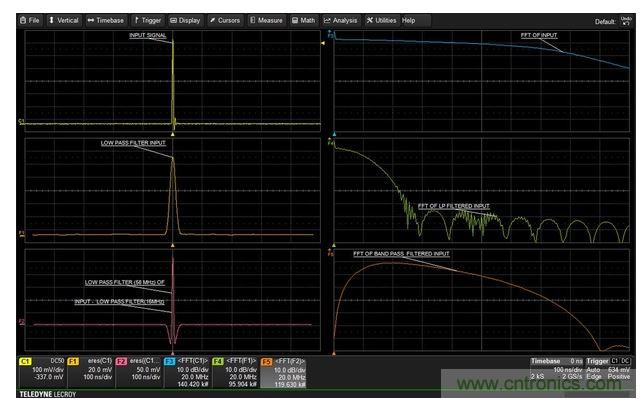Open the F1 eres(C1) descriptor box
641x399 pixels.
click(x=90, y=372)
